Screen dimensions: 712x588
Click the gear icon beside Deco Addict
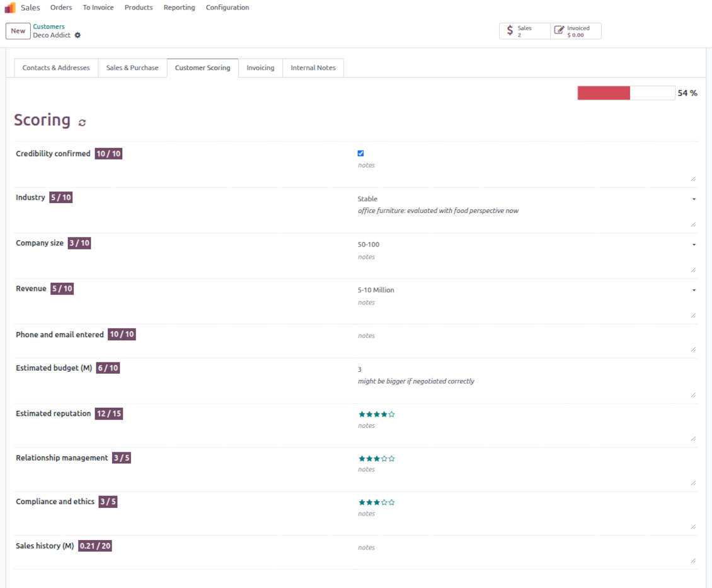pos(78,35)
